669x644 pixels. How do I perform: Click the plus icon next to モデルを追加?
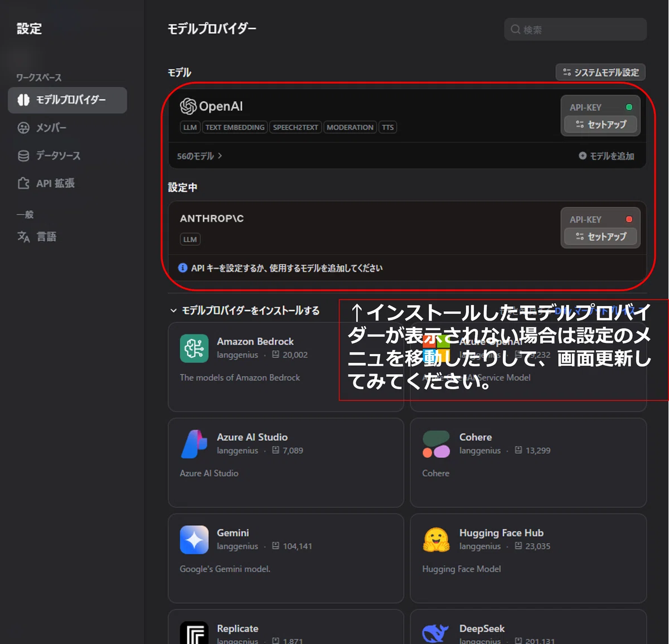click(583, 156)
